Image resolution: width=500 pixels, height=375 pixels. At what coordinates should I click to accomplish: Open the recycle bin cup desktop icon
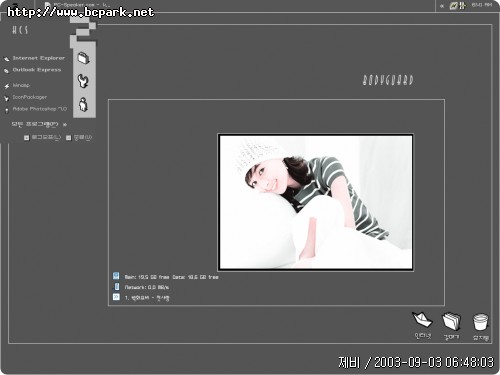(x=481, y=322)
